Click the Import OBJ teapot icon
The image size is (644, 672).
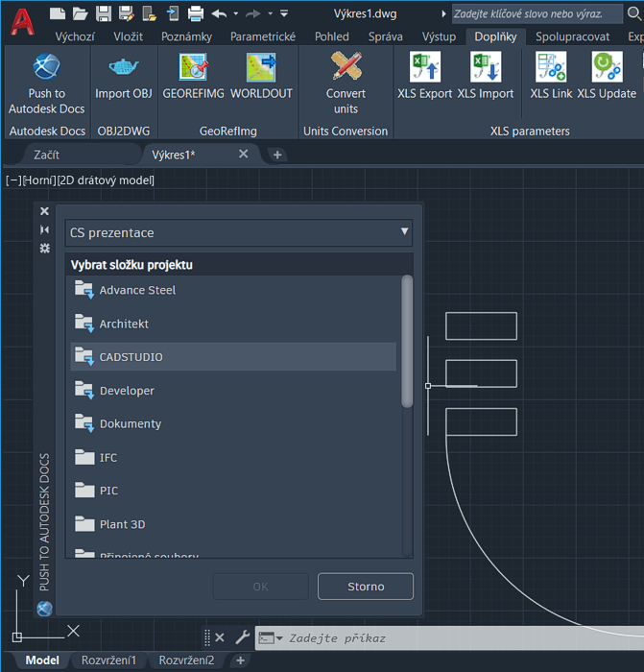point(124,67)
